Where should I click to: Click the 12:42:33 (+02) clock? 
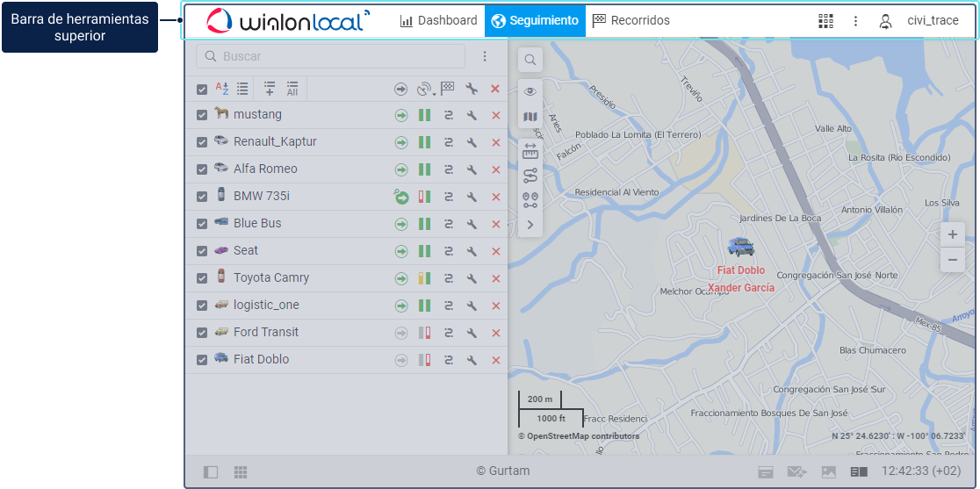[x=921, y=471]
